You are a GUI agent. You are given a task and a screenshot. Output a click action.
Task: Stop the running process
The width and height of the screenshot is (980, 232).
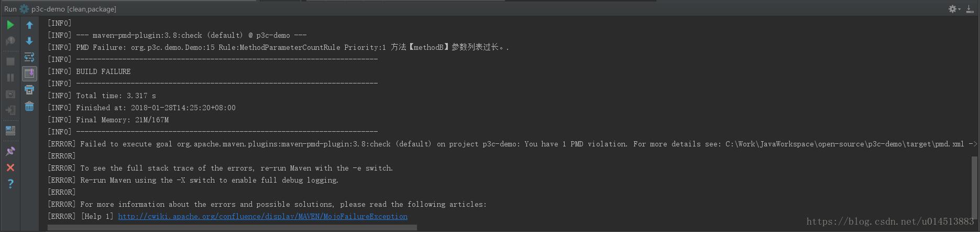click(10, 61)
